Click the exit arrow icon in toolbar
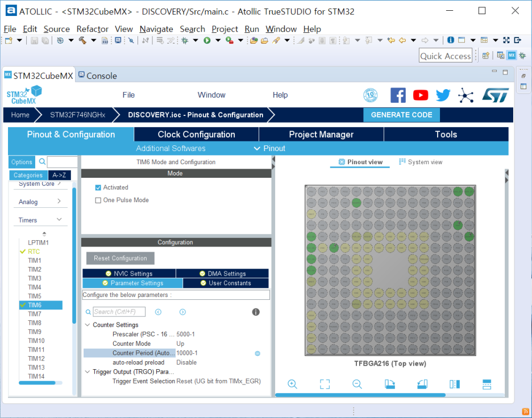 517,40
